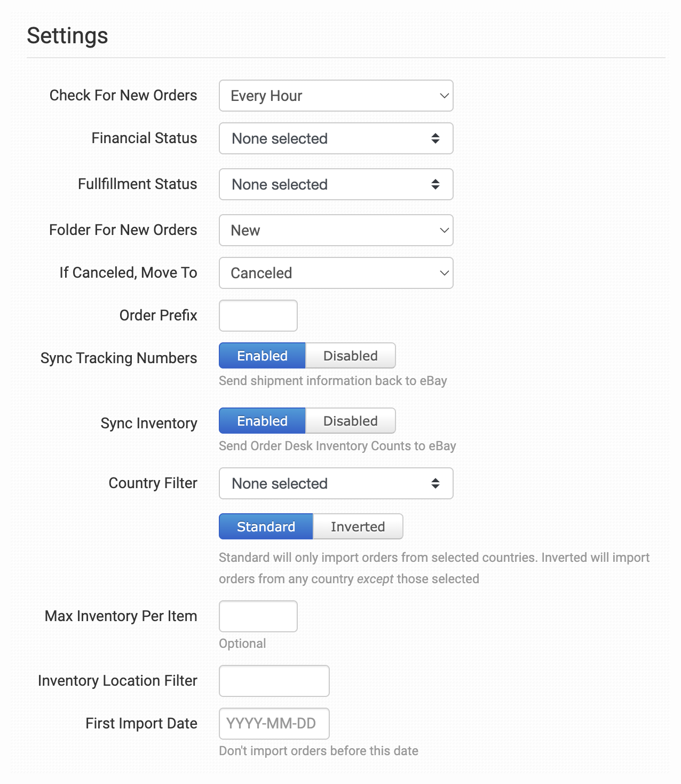The width and height of the screenshot is (681, 784).
Task: Switch Country Filter mode to Inverted
Action: point(358,527)
